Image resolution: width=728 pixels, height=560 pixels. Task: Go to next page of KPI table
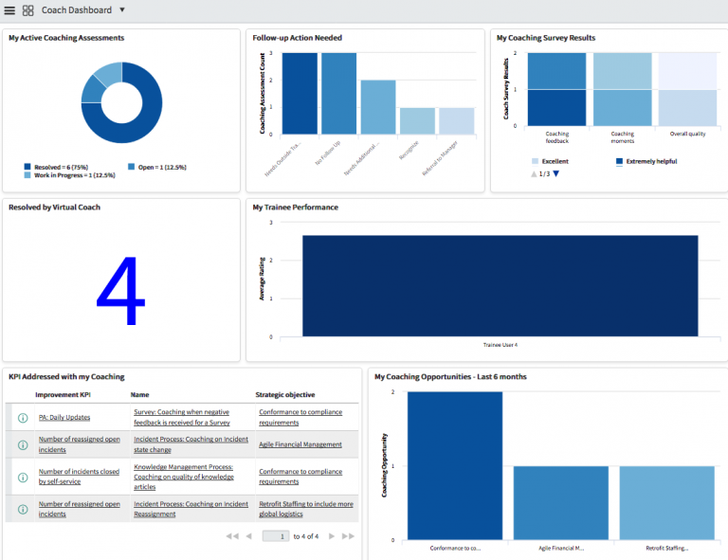point(331,536)
